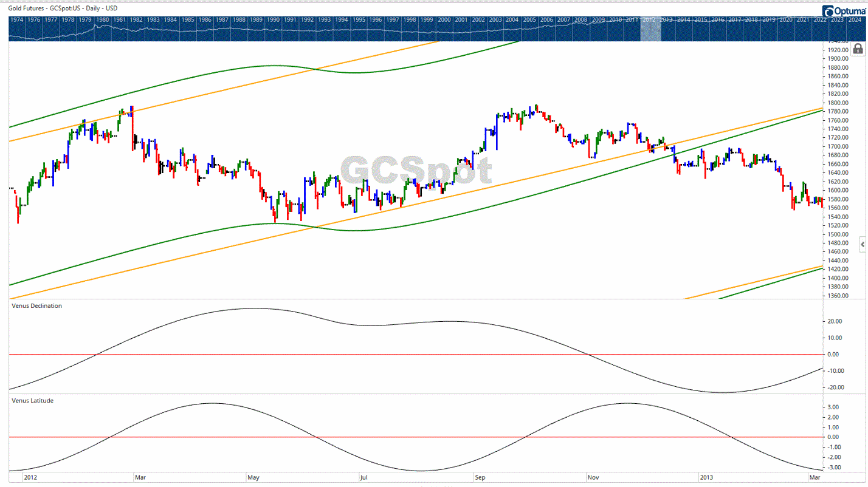
Task: Jump to 2021 in the year navigator
Action: tap(803, 20)
